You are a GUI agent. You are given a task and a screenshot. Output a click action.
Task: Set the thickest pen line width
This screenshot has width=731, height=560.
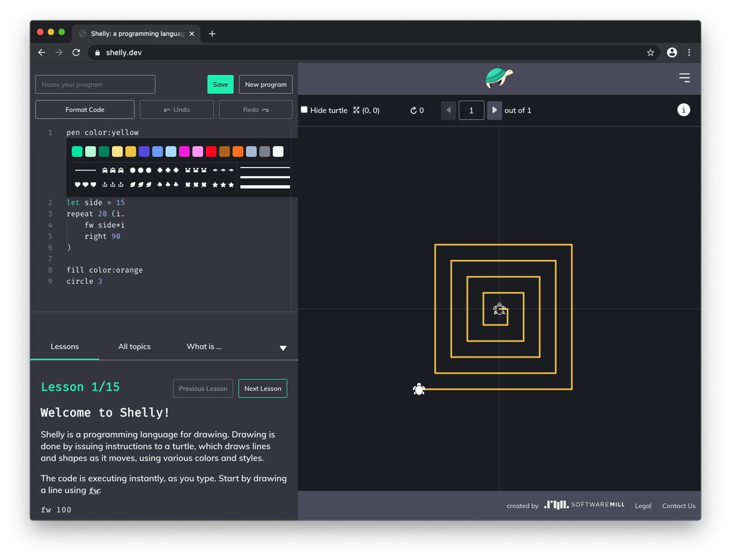[265, 187]
